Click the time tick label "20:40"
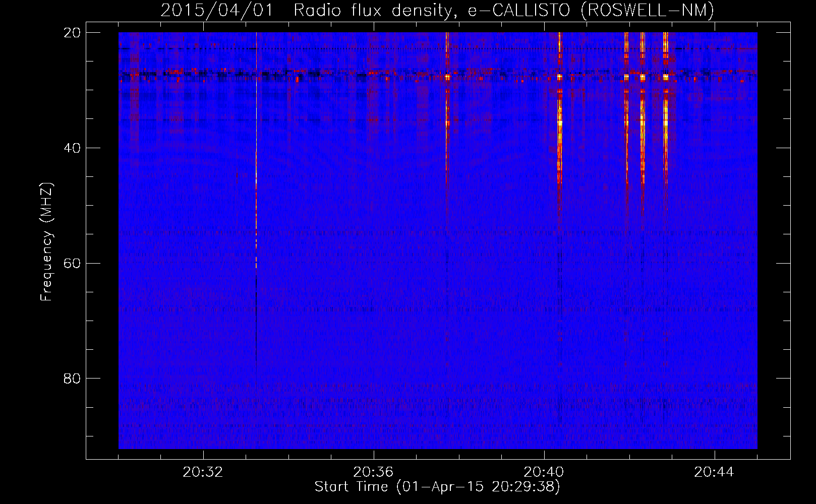 (544, 472)
